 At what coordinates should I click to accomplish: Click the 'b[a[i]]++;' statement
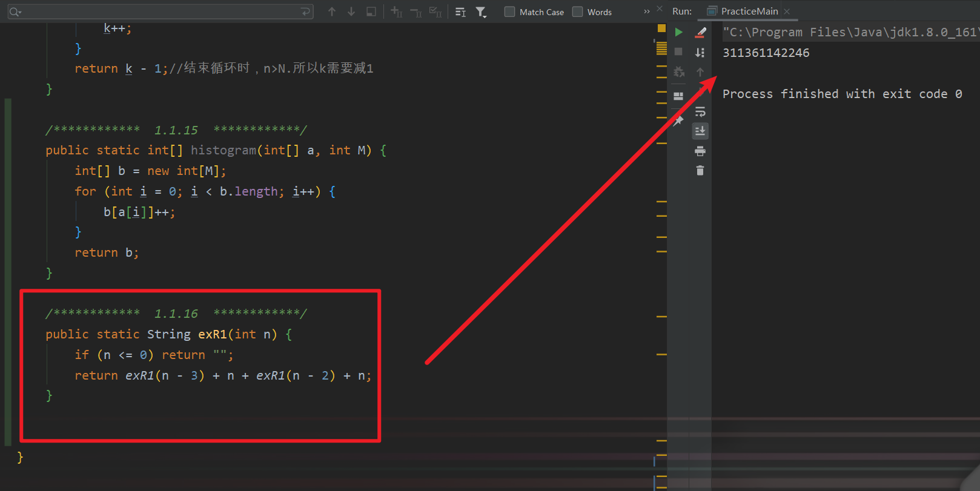click(139, 212)
